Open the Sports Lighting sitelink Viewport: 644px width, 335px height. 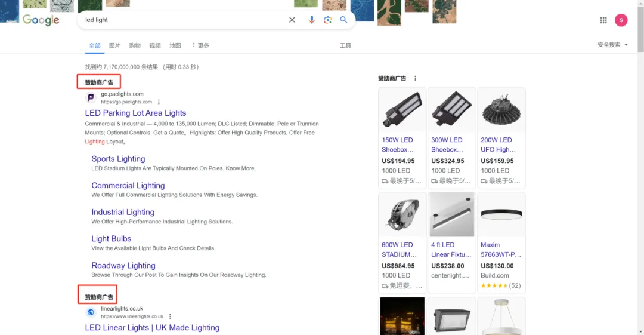pyautogui.click(x=118, y=159)
